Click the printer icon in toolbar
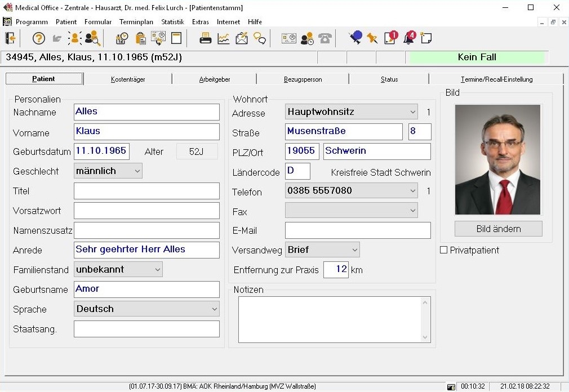569x392 pixels. point(206,38)
